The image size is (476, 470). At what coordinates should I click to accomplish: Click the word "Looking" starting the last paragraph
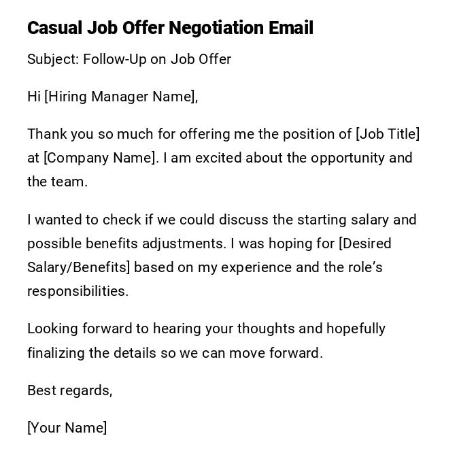(52, 329)
